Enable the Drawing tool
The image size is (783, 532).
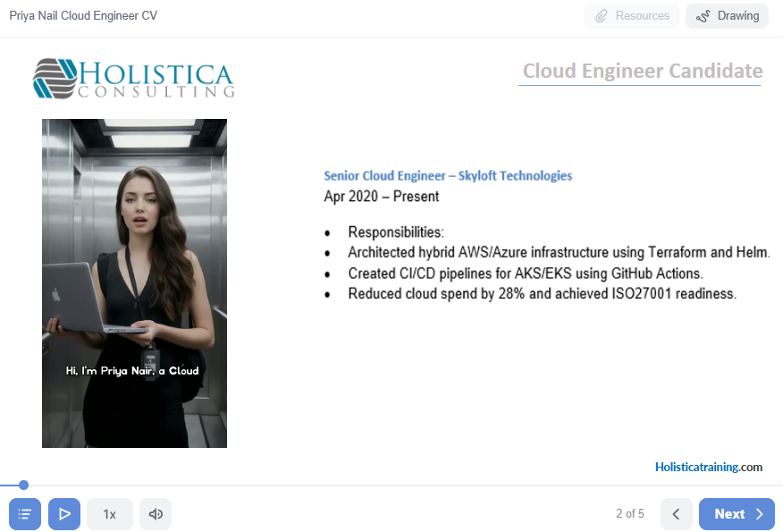(x=727, y=16)
